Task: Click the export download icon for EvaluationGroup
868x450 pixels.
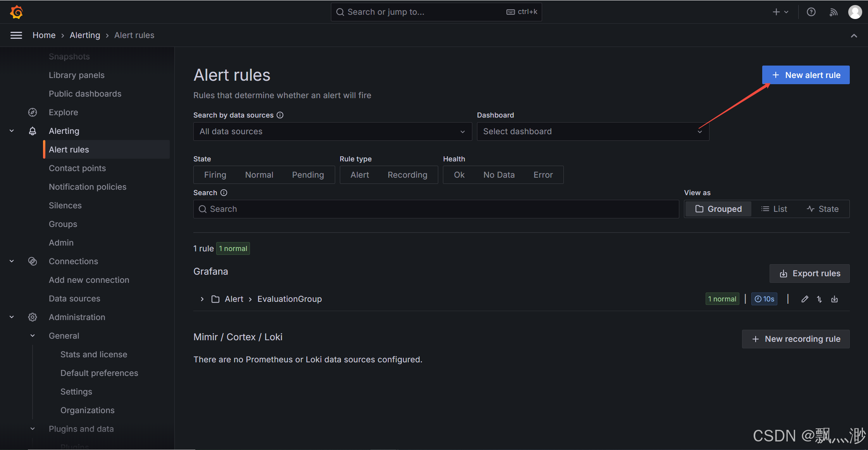Action: pos(835,299)
